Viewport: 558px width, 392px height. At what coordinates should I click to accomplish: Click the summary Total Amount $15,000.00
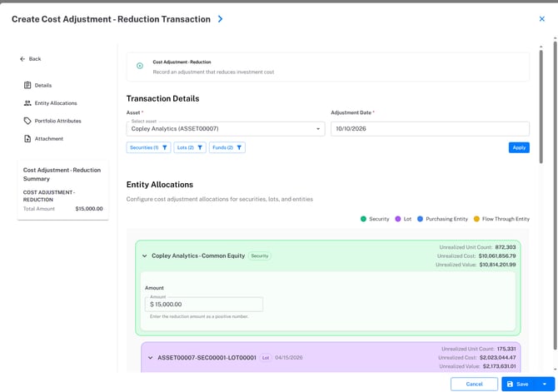tap(89, 209)
